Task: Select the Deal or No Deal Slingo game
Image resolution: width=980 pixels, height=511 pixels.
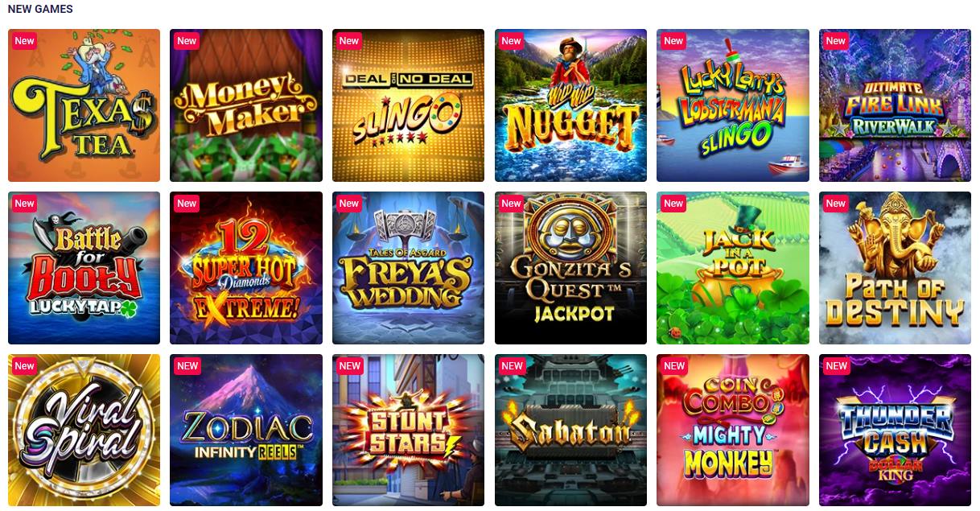Action: [x=408, y=105]
